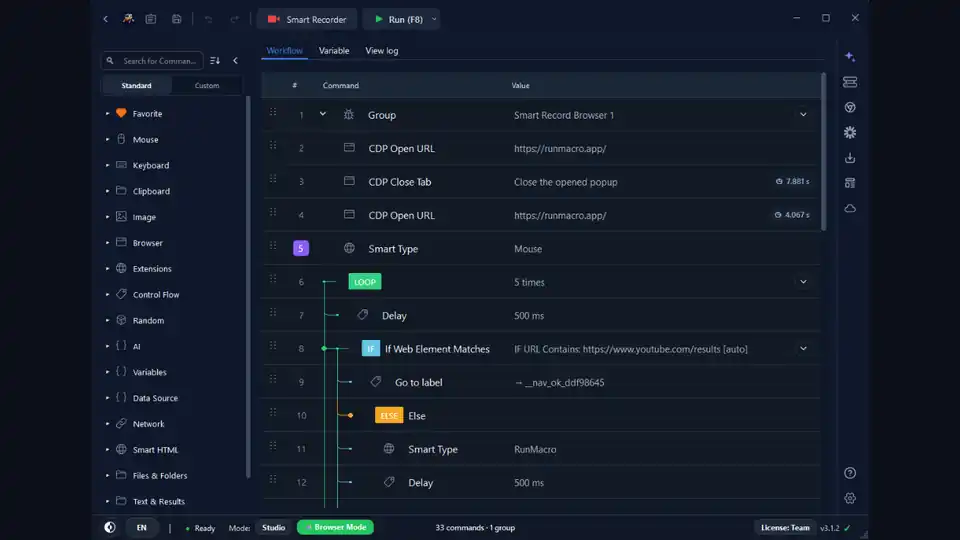The image size is (960, 540).
Task: Click the green LOOP badge
Action: pyautogui.click(x=365, y=282)
